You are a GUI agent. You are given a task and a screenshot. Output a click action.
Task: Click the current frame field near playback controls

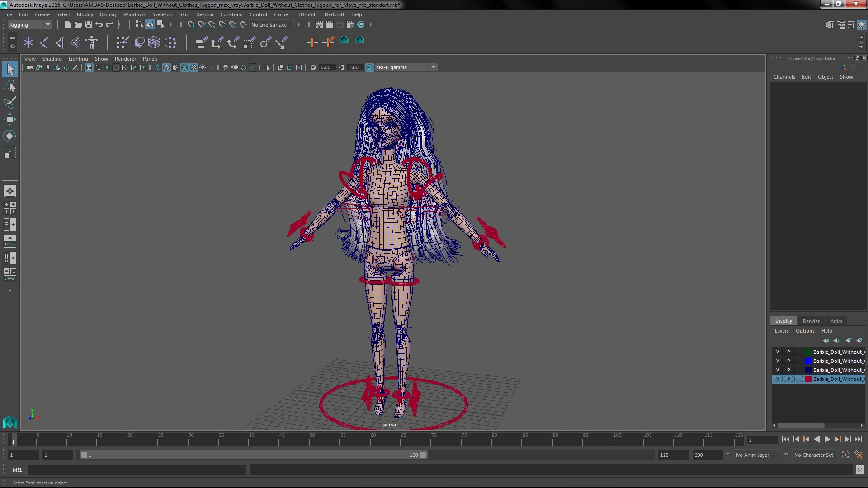762,440
